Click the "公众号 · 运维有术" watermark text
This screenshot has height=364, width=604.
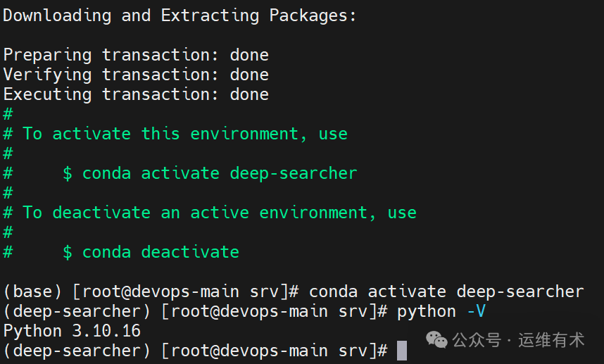tap(518, 341)
